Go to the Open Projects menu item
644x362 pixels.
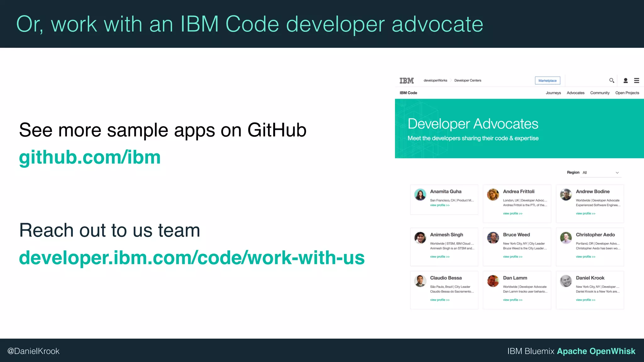tap(627, 93)
